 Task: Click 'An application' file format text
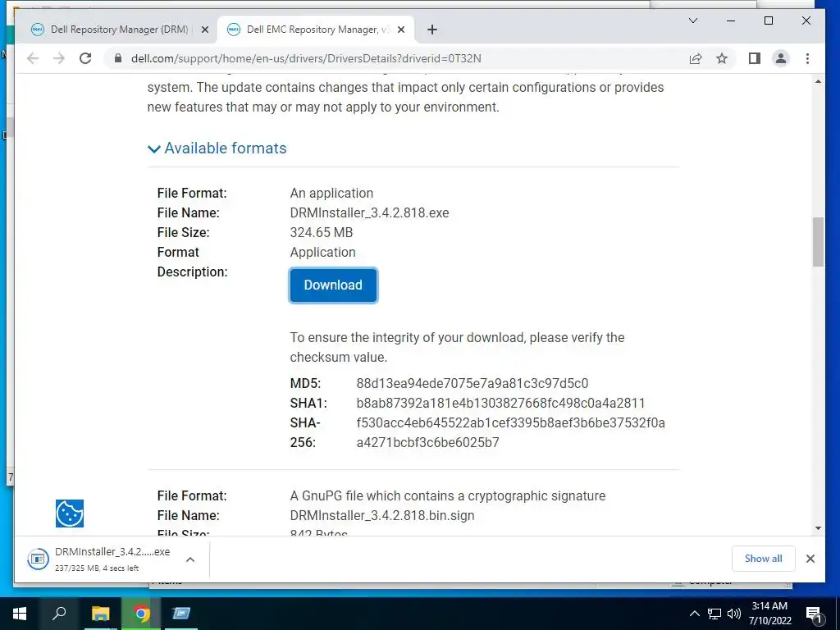click(x=331, y=193)
